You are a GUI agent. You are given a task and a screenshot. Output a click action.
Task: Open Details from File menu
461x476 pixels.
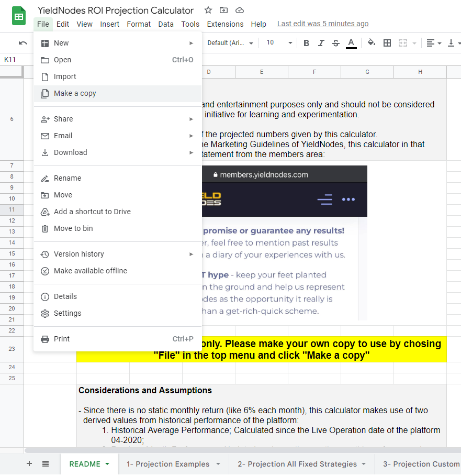click(x=118, y=296)
